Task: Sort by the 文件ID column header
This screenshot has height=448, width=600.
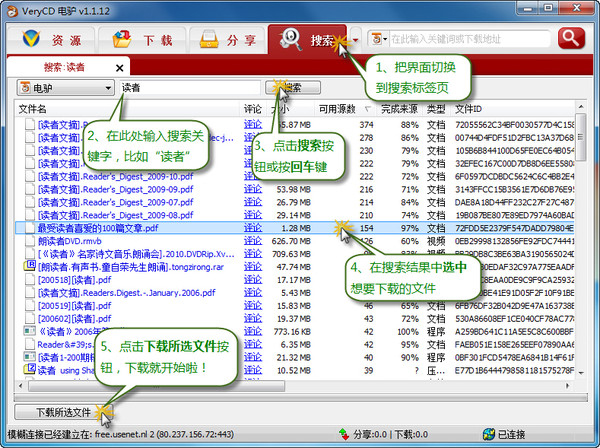Action: coord(513,109)
